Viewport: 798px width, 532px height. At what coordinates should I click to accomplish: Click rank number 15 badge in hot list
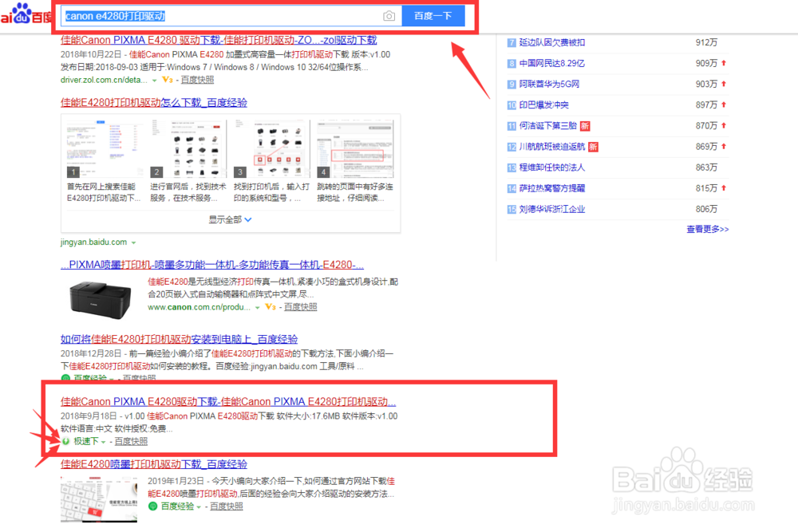pyautogui.click(x=512, y=210)
